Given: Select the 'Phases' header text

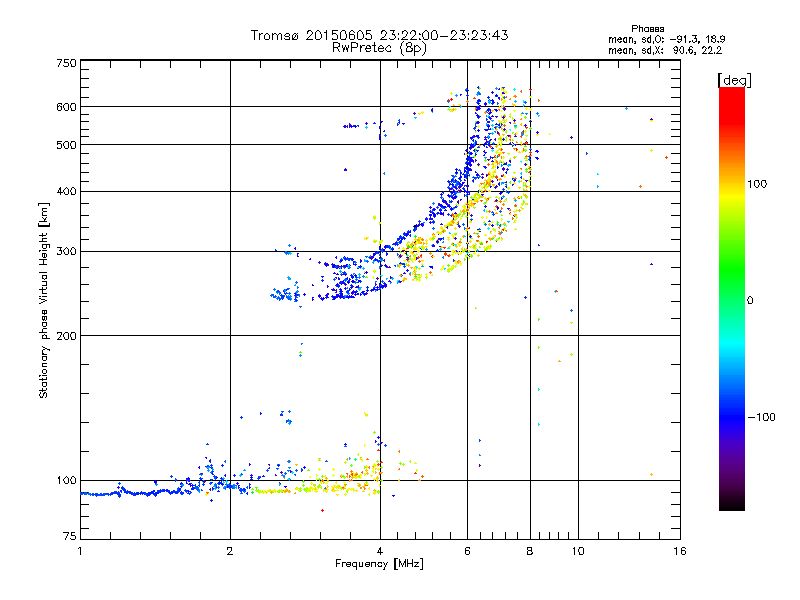Looking at the screenshot, I should click(647, 29).
